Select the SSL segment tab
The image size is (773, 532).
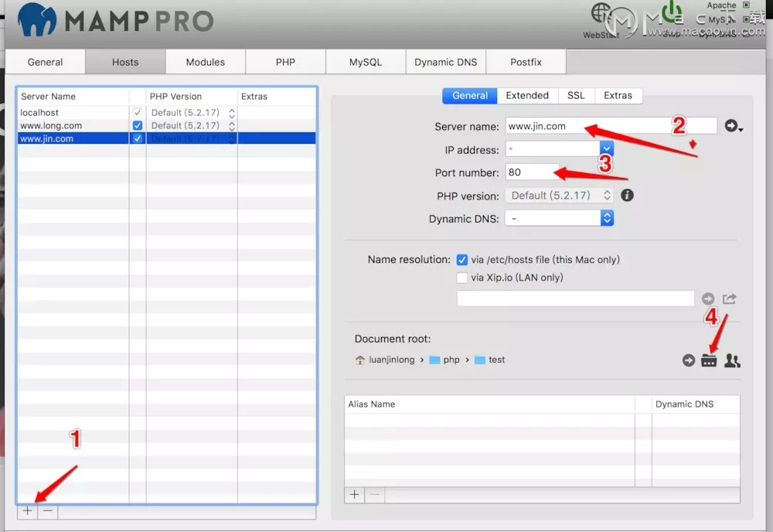pyautogui.click(x=576, y=96)
